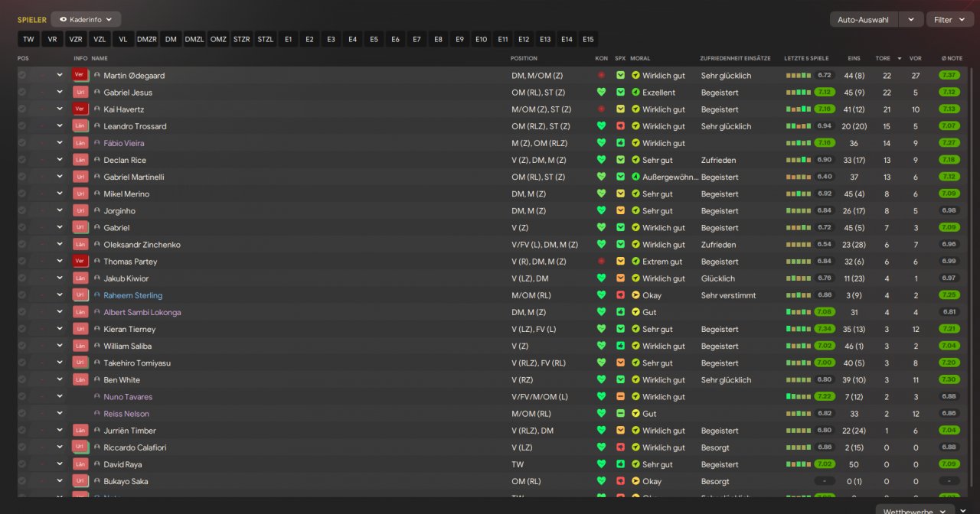980x514 pixels.
Task: Select the OMZ position slot
Action: 218,39
